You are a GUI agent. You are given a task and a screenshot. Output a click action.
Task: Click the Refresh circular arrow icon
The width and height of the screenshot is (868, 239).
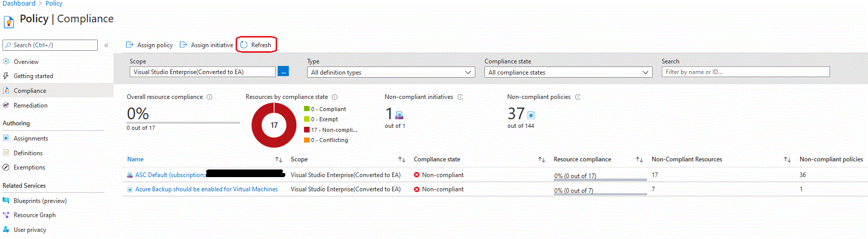tap(244, 45)
